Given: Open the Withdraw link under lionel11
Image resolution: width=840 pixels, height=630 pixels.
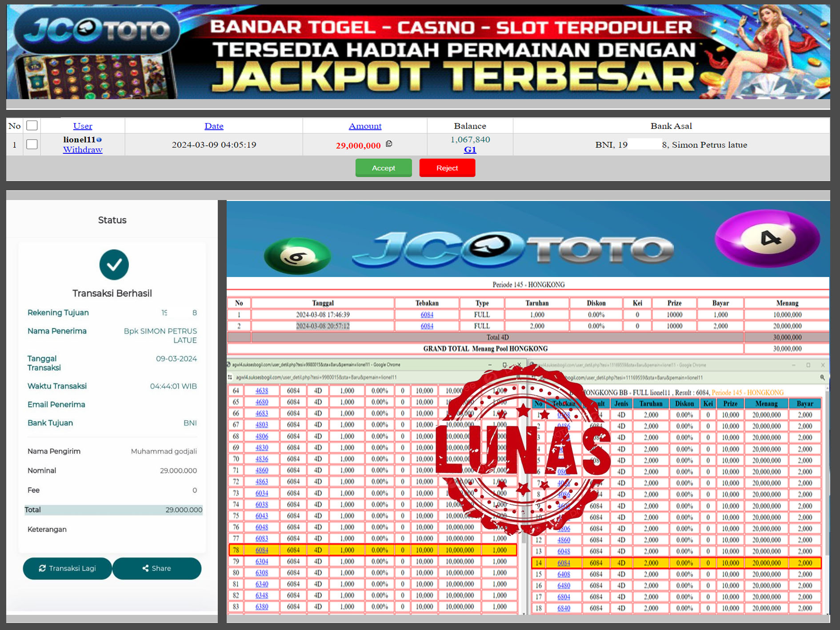Looking at the screenshot, I should [83, 149].
